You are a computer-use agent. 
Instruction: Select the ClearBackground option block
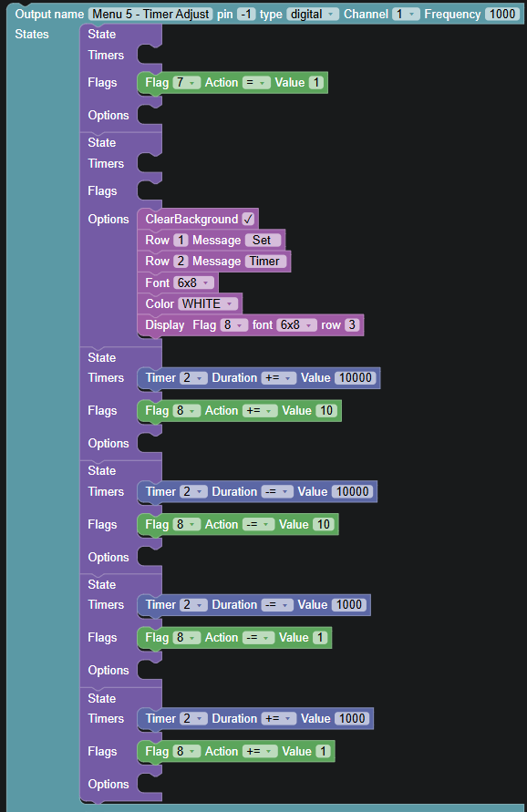[x=198, y=219]
